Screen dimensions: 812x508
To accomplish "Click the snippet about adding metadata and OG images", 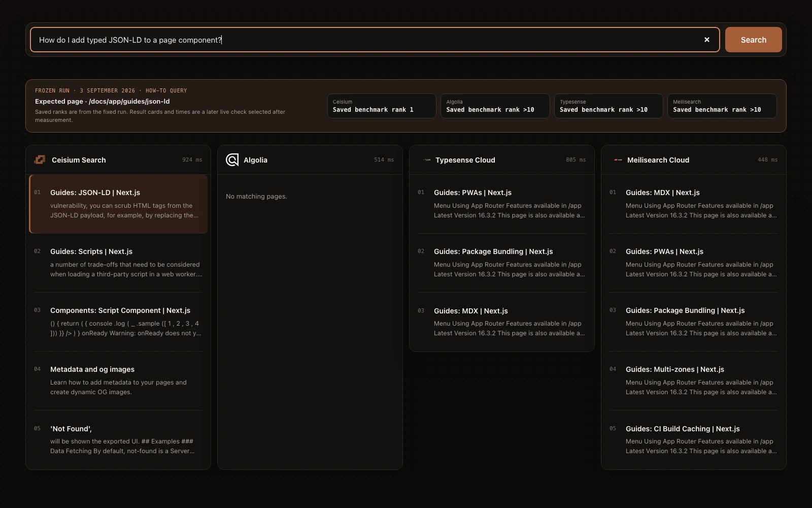I will pyautogui.click(x=118, y=387).
